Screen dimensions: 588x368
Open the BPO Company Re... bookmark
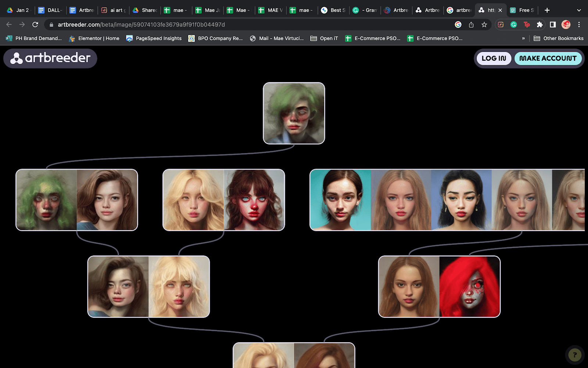pyautogui.click(x=215, y=38)
